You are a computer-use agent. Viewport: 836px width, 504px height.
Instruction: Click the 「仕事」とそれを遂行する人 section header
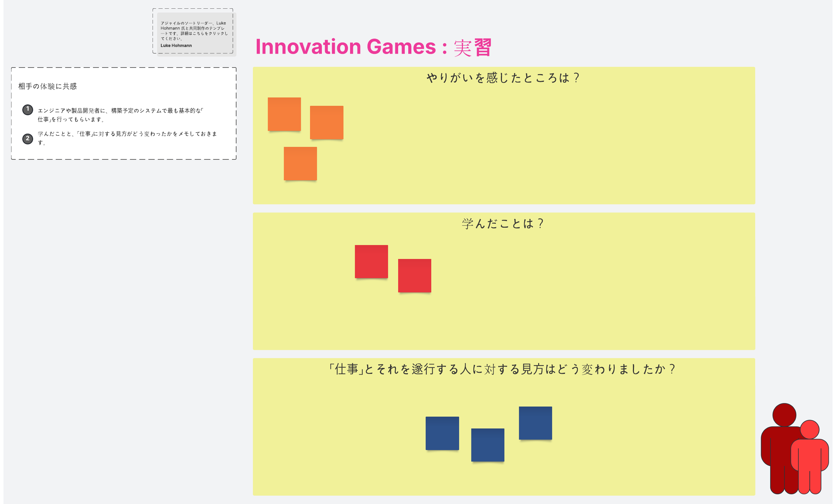[x=502, y=369]
